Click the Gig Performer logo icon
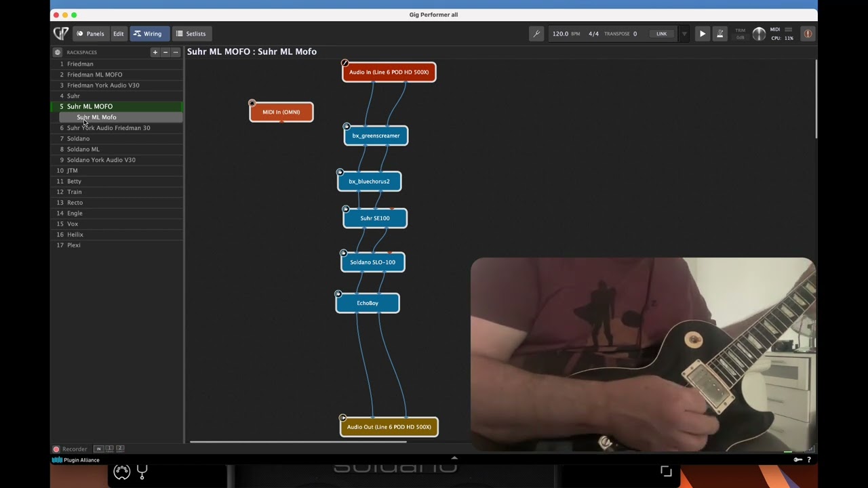 pos(60,33)
